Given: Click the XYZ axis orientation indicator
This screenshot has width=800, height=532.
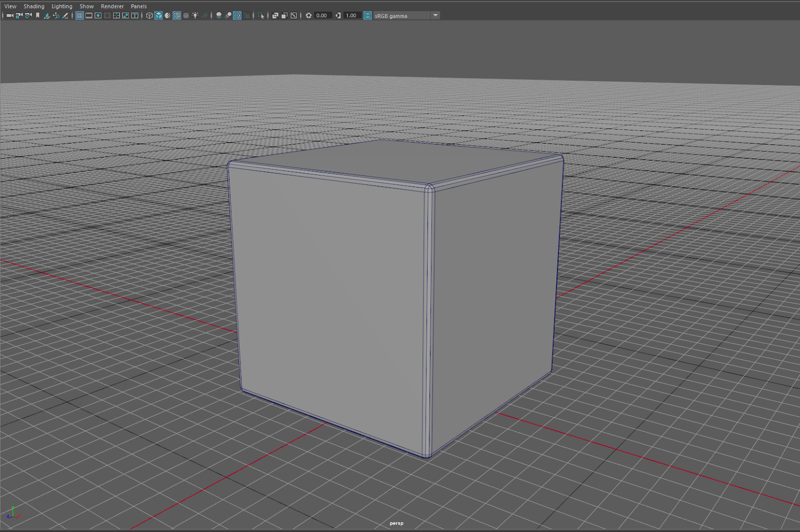Looking at the screenshot, I should 12,513.
